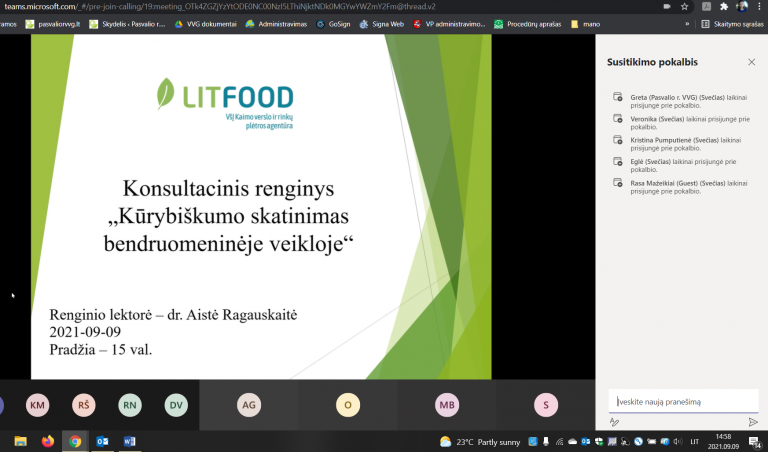Click the Greta (Pasvalio r. VVG) joined message
768x452 pixels.
click(689, 101)
